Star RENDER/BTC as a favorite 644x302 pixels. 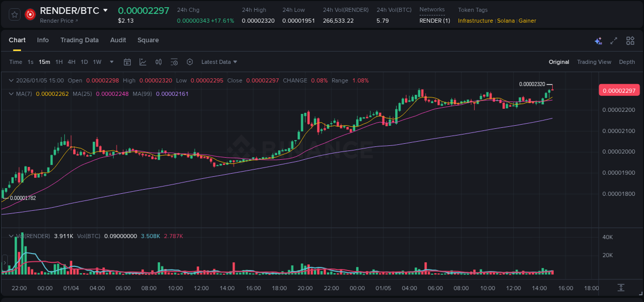[14, 14]
